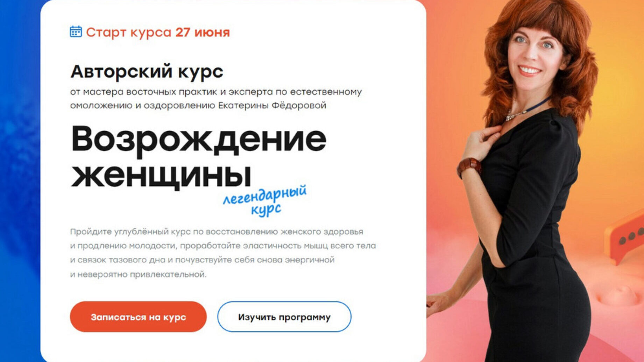The image size is (644, 362).
Task: Click the line 'от мастера восточных практик'
Action: 144,92
